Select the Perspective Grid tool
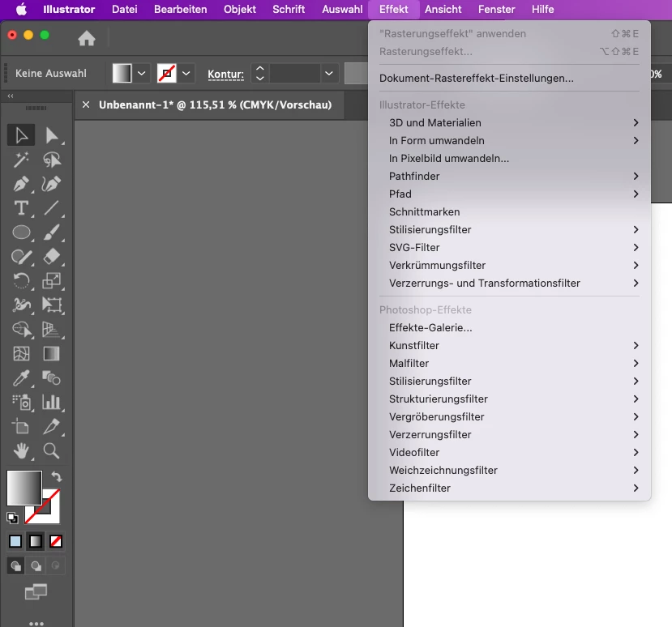Screen dimensions: 672x627 pos(52,330)
